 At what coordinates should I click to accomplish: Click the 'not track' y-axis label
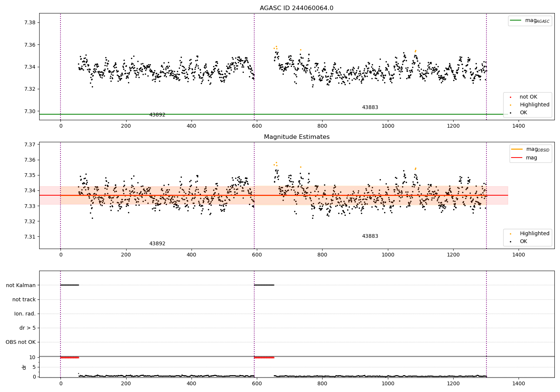pos(24,300)
